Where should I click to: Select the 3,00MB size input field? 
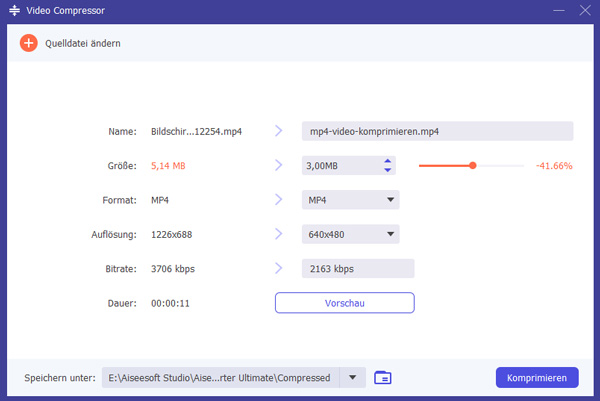coord(340,166)
